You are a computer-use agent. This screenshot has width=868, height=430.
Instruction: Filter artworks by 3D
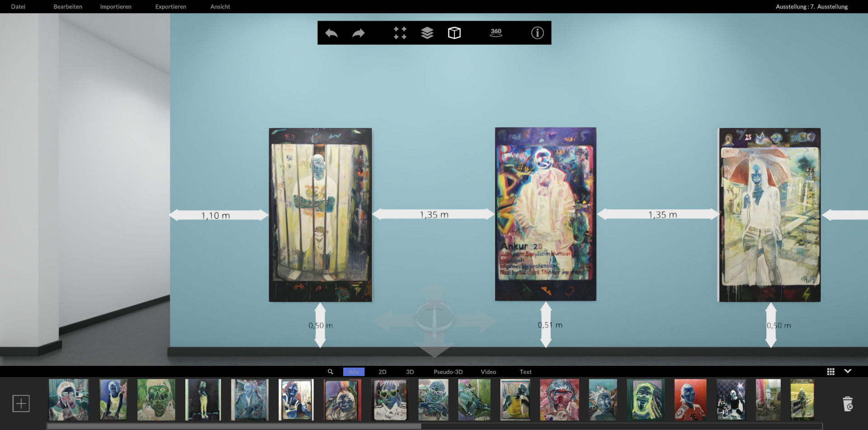click(x=410, y=372)
